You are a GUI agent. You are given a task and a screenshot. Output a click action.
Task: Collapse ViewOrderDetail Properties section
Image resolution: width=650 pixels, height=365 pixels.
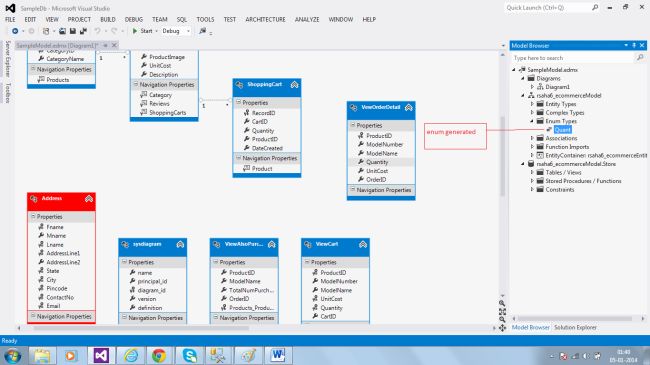coord(352,125)
